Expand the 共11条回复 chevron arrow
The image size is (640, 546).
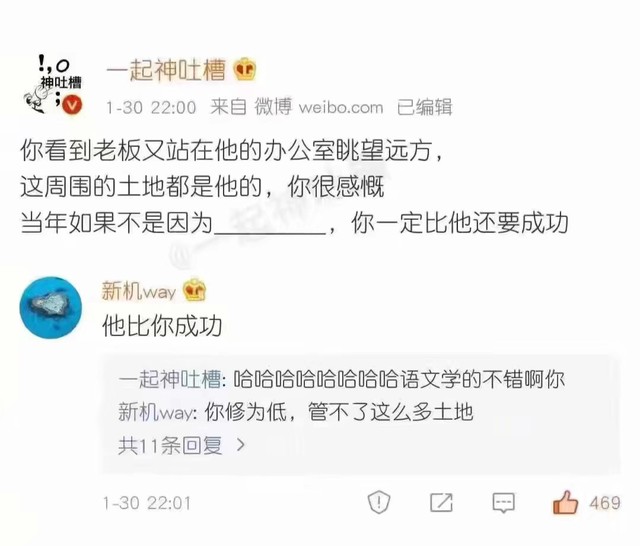pos(241,445)
